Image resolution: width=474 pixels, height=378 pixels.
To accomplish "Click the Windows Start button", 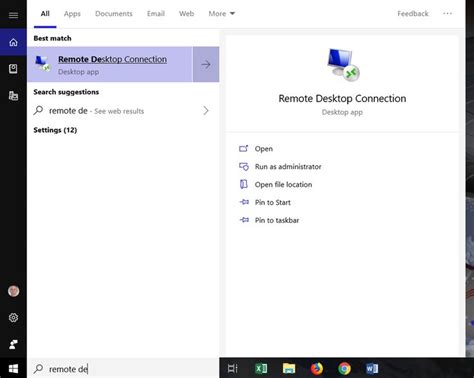I will [13, 368].
